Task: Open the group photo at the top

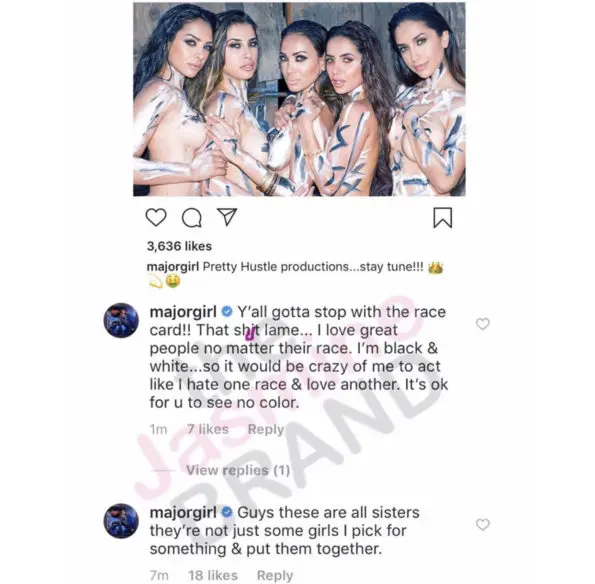Action: 299,99
